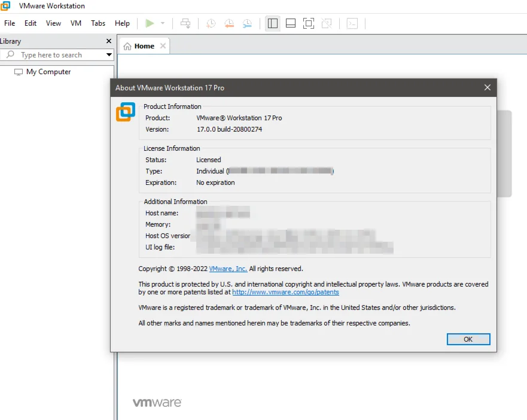Select My Computer in the library tree
527x420 pixels.
[48, 72]
